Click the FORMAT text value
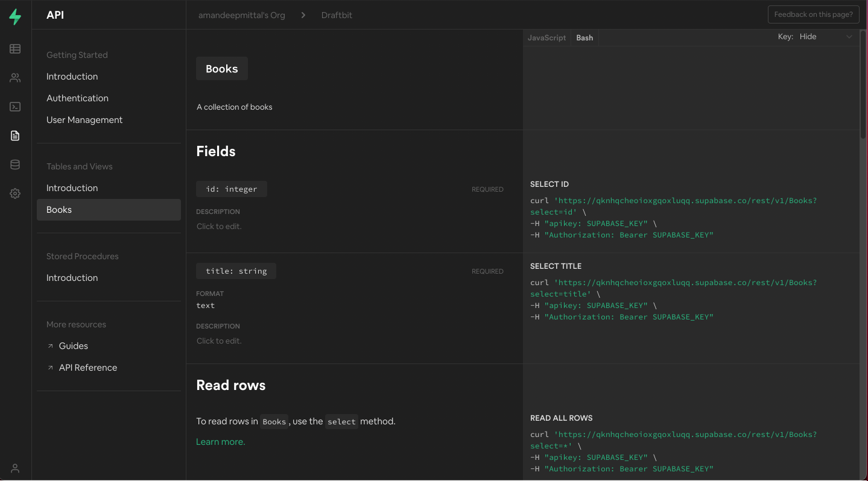The width and height of the screenshot is (868, 481). coord(206,306)
